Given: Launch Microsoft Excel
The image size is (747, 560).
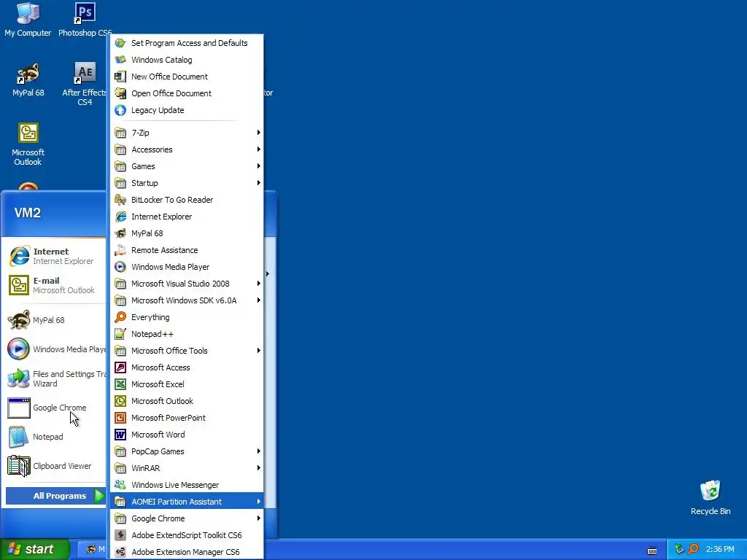Looking at the screenshot, I should coord(187,384).
